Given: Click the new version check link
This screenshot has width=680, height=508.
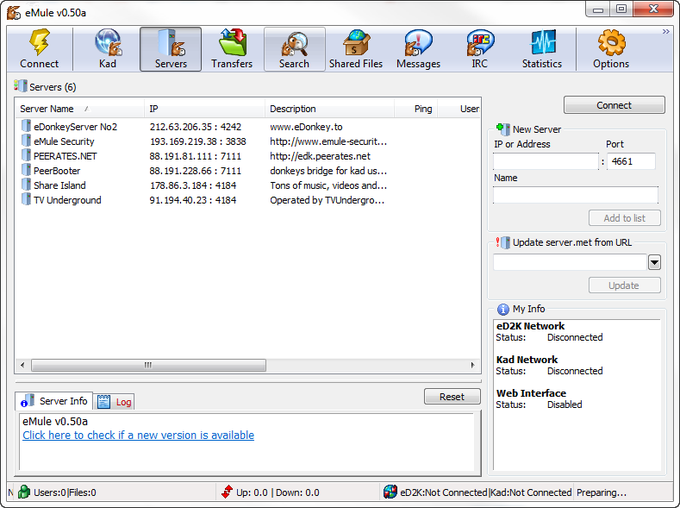Looking at the screenshot, I should (138, 435).
